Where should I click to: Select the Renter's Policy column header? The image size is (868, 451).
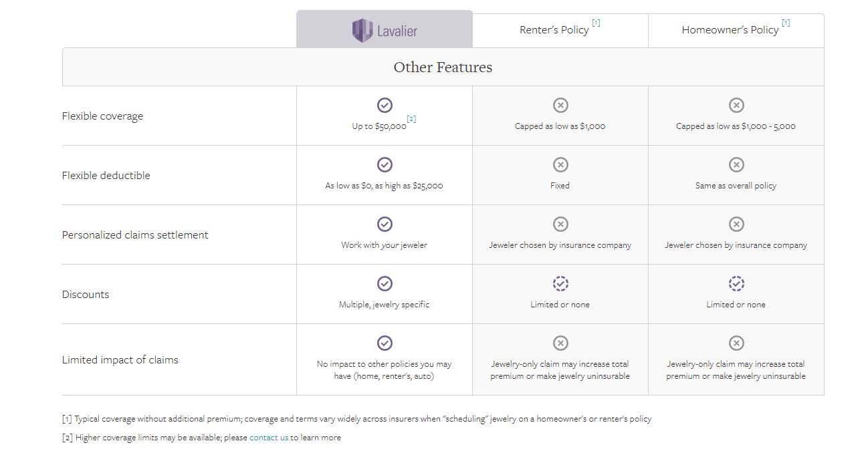tap(554, 30)
